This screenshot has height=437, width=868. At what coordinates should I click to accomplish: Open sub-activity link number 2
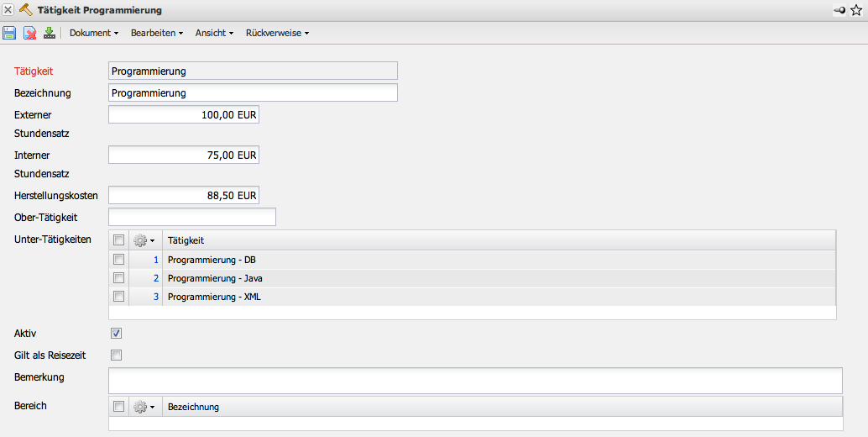click(156, 278)
